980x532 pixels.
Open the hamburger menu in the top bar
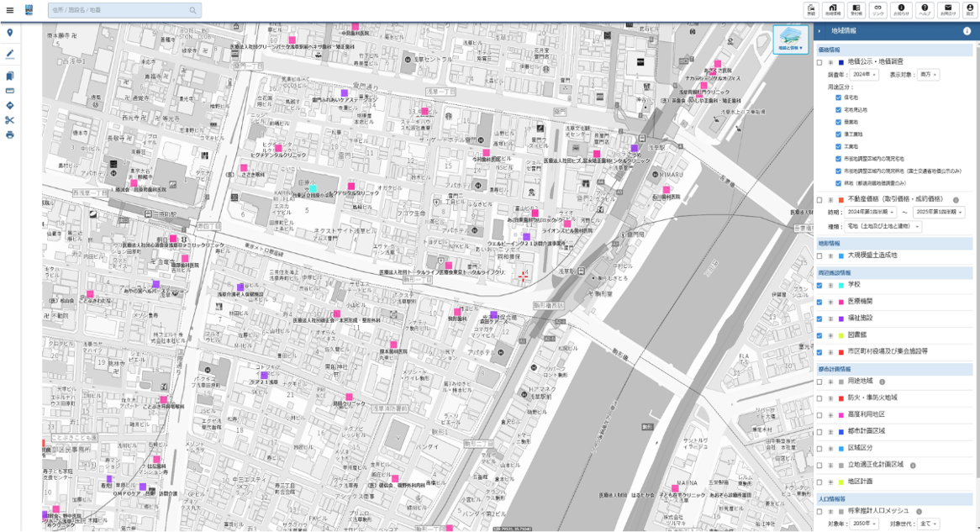(x=10, y=11)
